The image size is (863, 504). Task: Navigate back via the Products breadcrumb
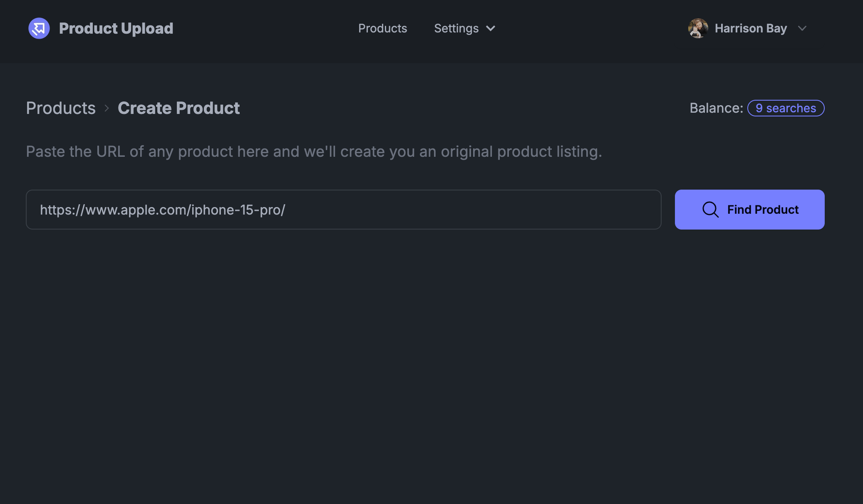pyautogui.click(x=60, y=108)
